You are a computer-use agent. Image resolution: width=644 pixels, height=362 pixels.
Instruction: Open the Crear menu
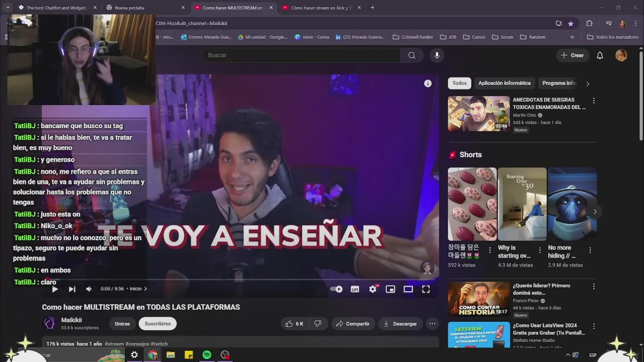coord(573,55)
